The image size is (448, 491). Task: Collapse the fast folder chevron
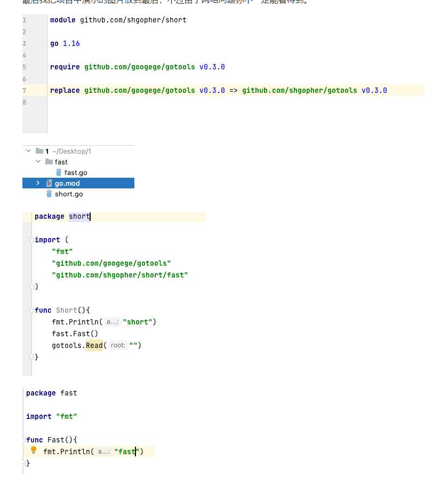(x=38, y=162)
